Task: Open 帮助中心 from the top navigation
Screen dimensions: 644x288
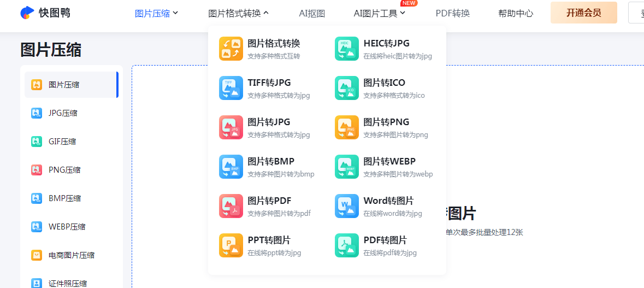Action: point(516,13)
